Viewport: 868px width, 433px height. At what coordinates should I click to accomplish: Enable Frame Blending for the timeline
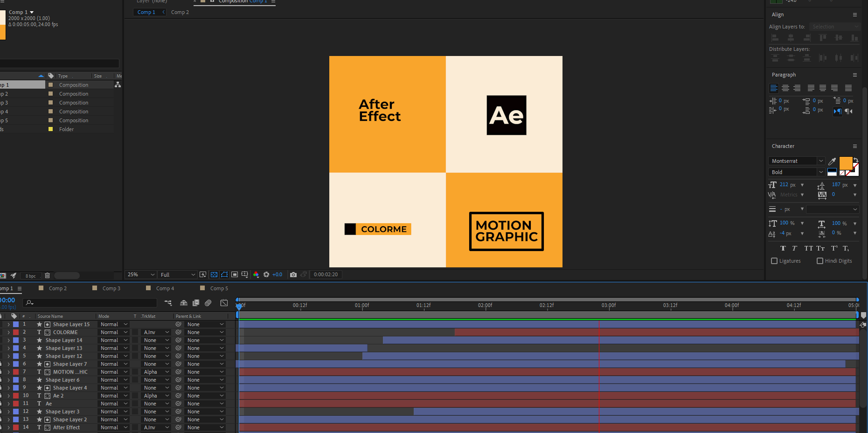coord(196,303)
